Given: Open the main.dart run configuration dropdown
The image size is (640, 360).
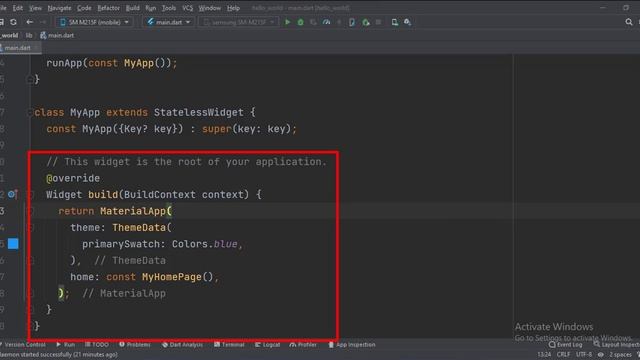Looking at the screenshot, I should [169, 22].
